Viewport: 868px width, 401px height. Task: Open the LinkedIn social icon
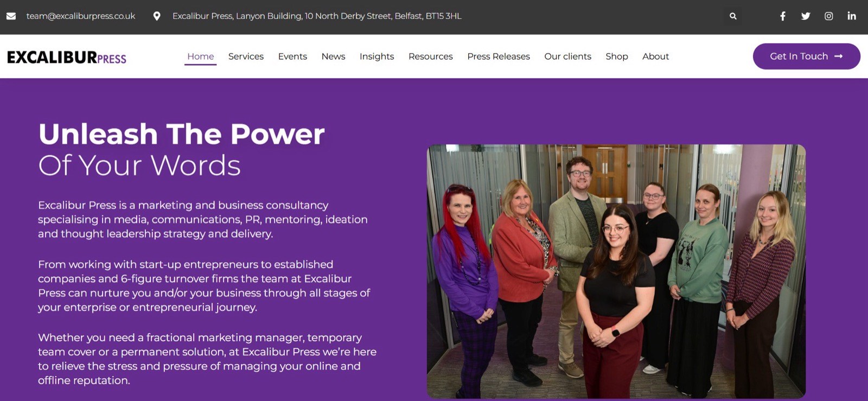click(x=852, y=16)
